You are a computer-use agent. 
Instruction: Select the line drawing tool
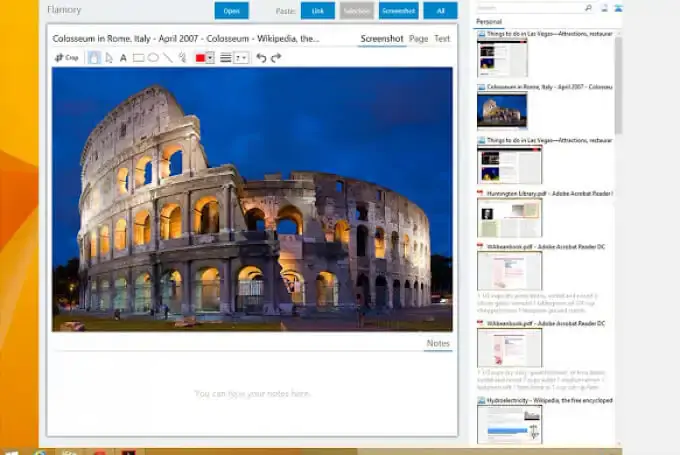(x=168, y=58)
